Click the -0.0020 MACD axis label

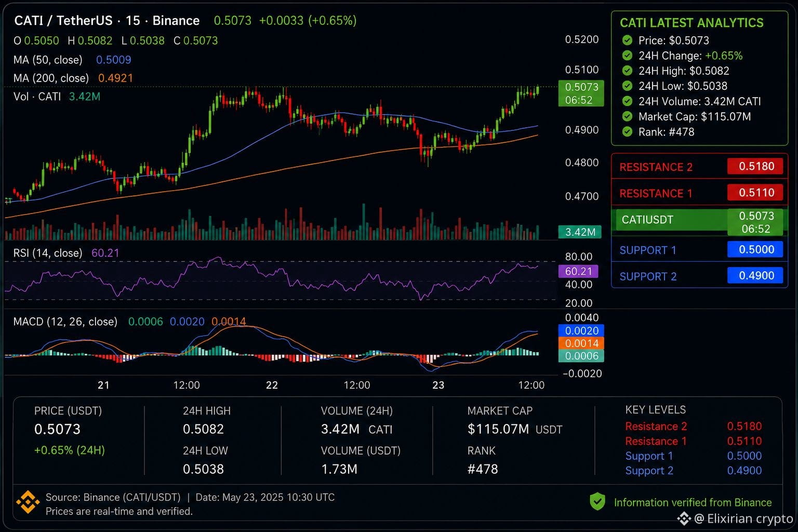[582, 374]
